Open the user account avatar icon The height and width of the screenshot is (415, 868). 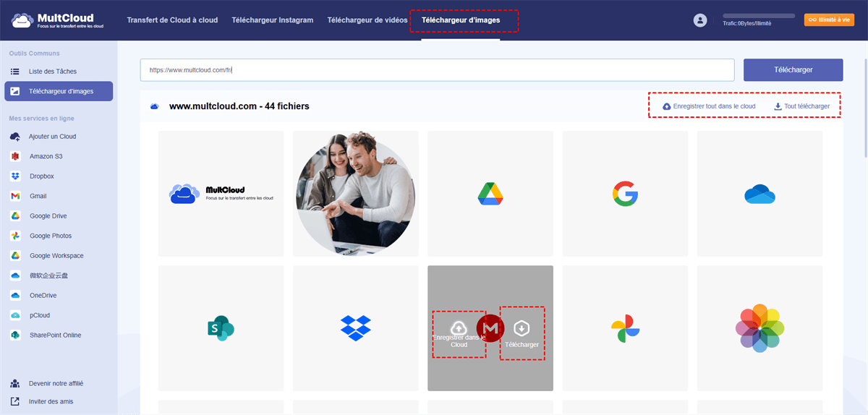pyautogui.click(x=699, y=20)
